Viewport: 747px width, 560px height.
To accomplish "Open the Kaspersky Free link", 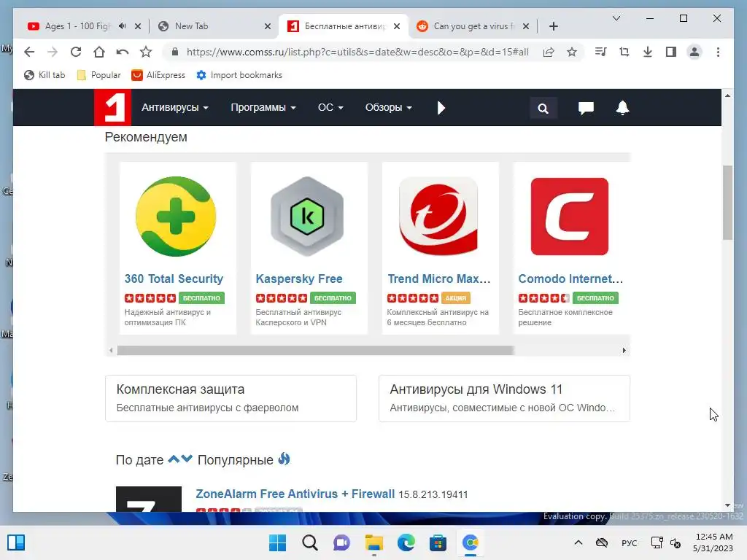I will click(298, 279).
